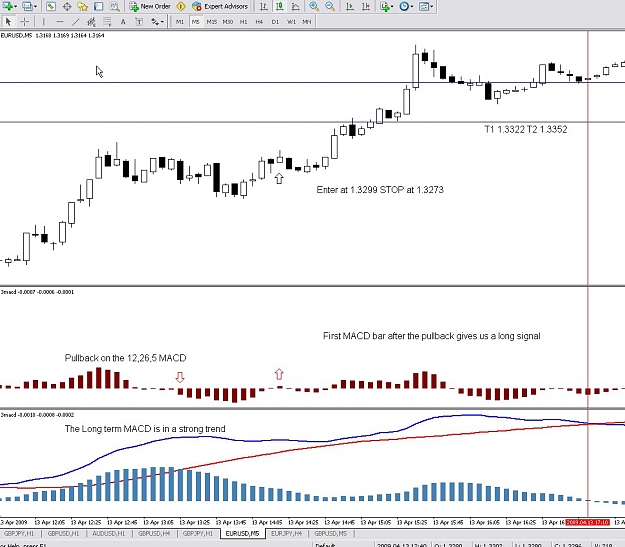Select the crosshair tool
The width and height of the screenshot is (625, 547).
25,22
